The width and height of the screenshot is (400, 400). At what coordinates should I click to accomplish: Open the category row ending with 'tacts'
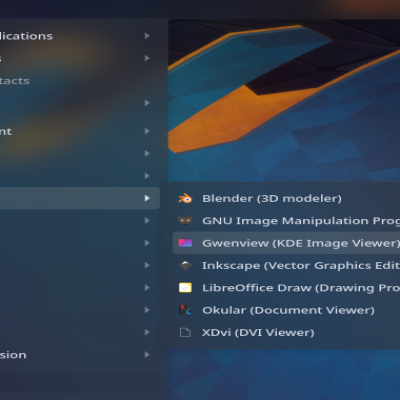pyautogui.click(x=80, y=81)
